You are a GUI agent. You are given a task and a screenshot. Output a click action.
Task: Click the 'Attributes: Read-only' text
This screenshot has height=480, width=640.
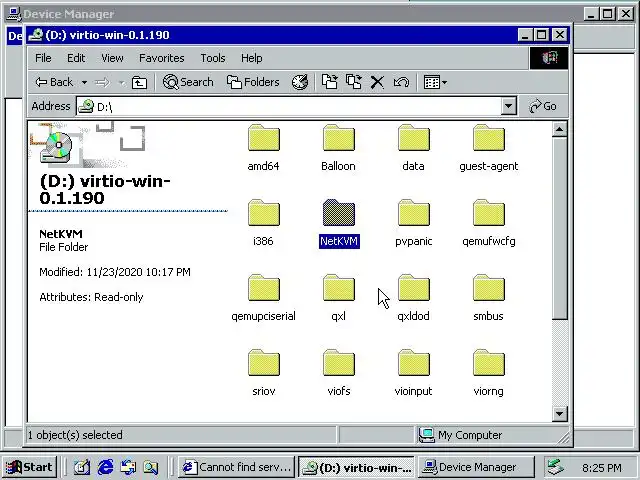point(91,297)
